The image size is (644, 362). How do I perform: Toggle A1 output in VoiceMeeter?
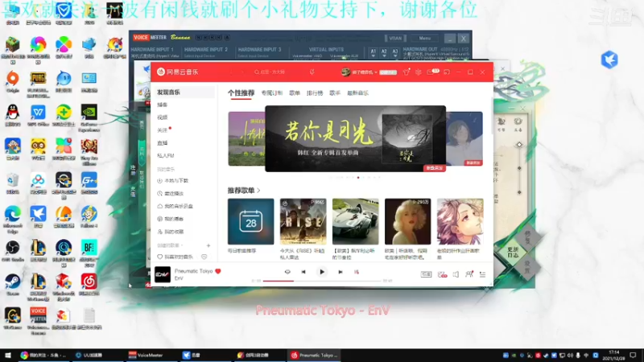click(373, 51)
